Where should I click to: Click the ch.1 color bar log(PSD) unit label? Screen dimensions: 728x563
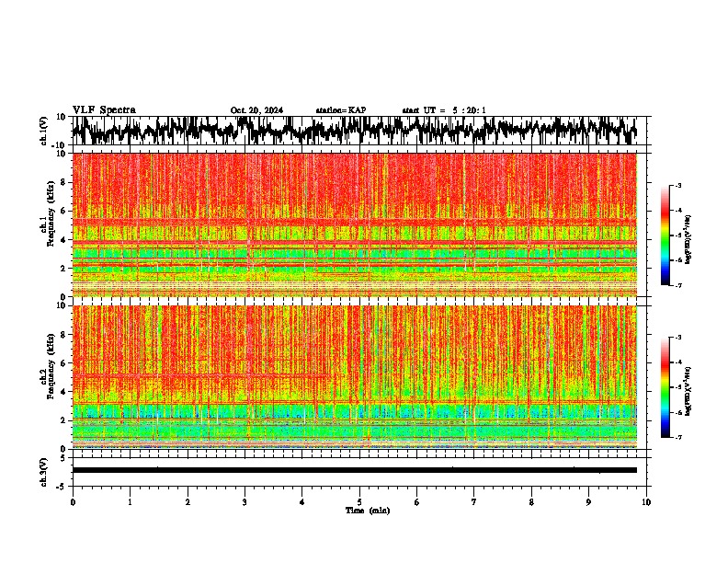click(x=688, y=240)
